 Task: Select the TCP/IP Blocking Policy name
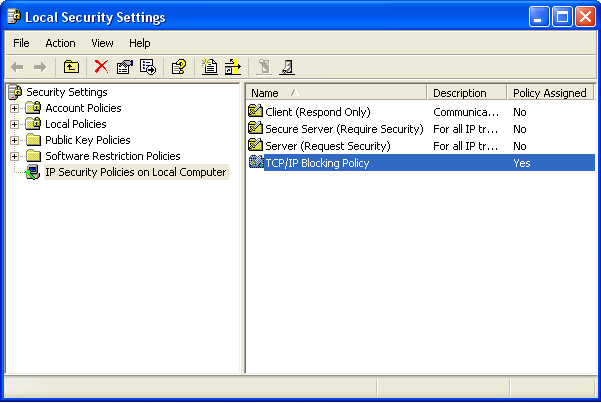[317, 163]
